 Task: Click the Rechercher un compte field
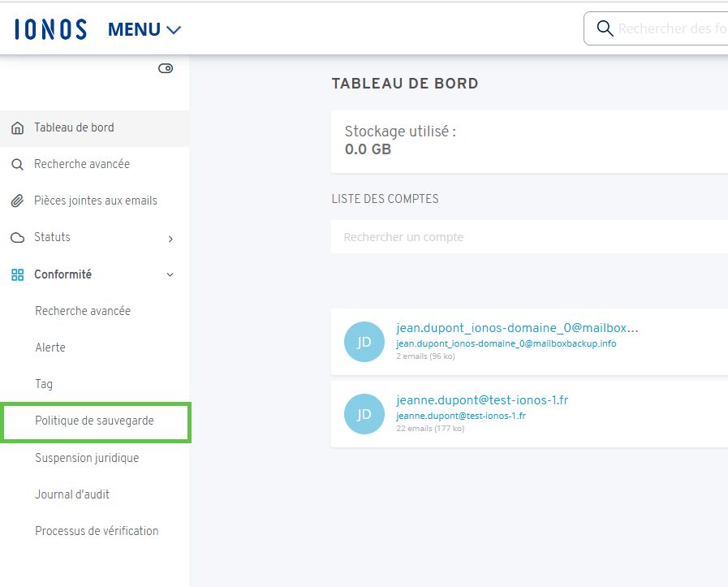[529, 237]
